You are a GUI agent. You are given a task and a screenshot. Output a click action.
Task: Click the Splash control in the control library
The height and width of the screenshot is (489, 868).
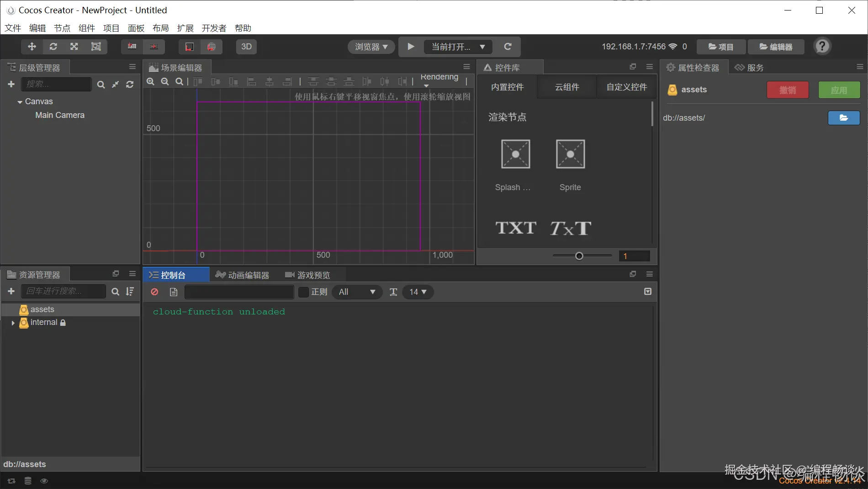(515, 154)
